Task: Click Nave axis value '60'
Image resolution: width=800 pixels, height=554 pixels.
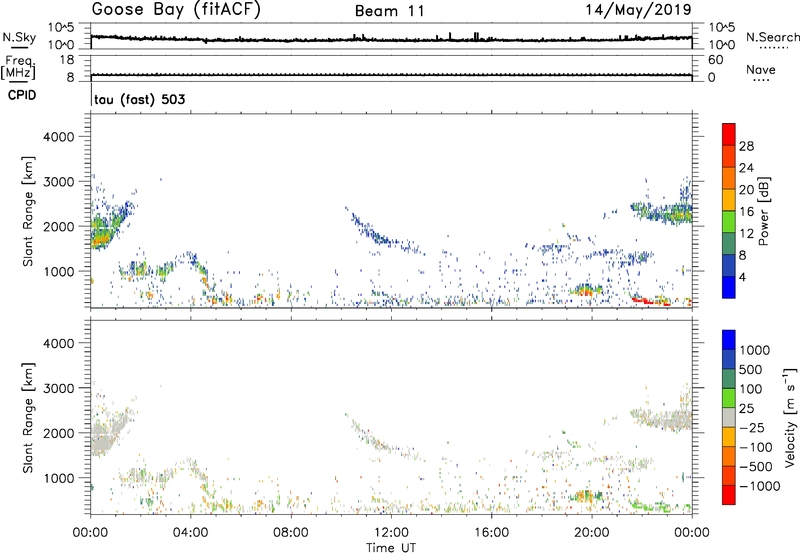Action: (715, 60)
